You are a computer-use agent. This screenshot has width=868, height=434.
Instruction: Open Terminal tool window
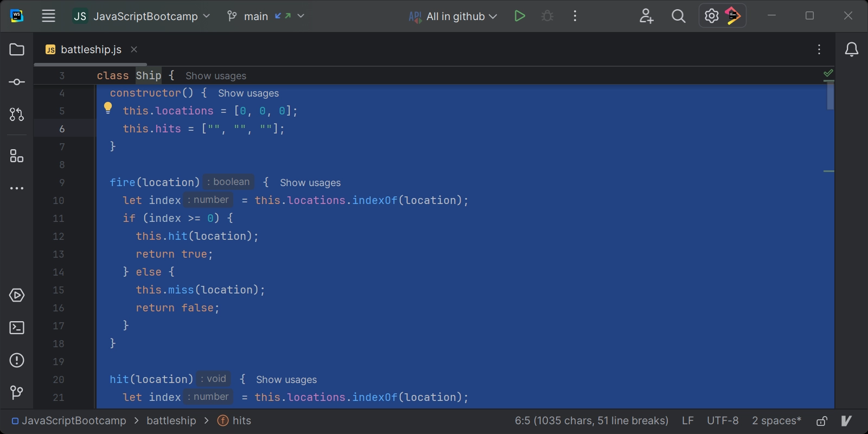coord(17,328)
